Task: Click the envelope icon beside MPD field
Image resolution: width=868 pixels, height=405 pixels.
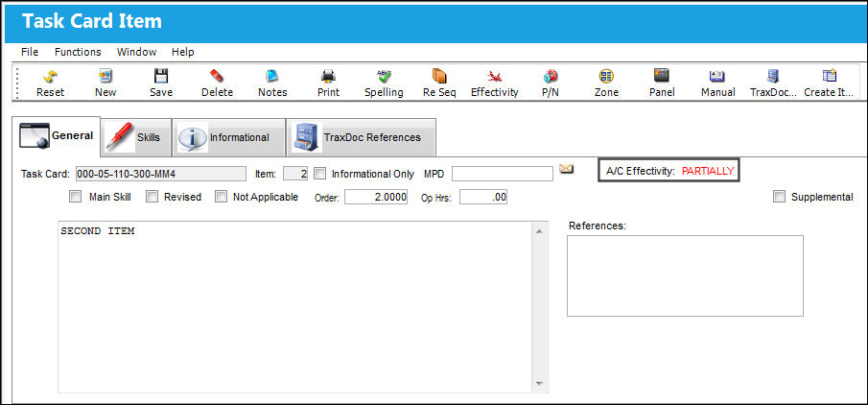Action: [566, 169]
